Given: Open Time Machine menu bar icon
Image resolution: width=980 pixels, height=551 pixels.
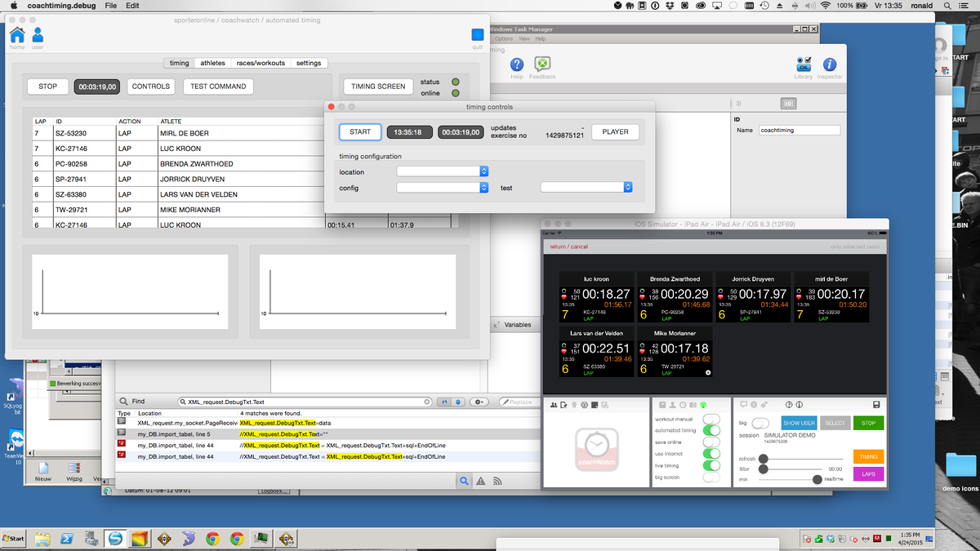Looking at the screenshot, I should (x=765, y=6).
